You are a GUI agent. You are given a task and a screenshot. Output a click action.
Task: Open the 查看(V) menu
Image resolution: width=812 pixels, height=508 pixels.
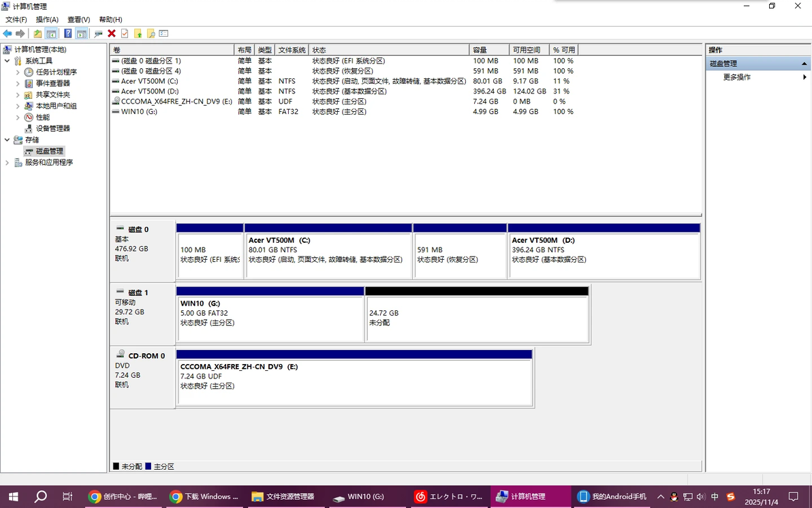pos(77,19)
